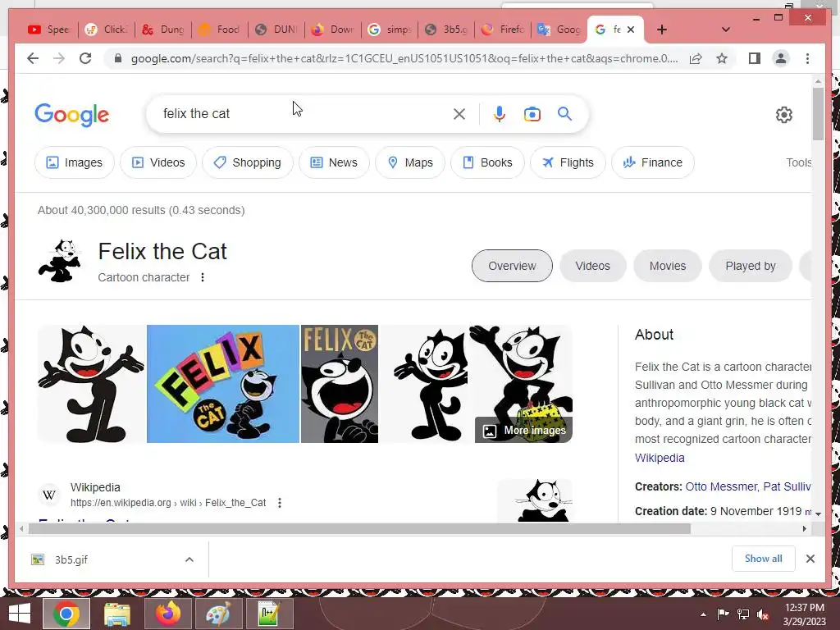
Task: Filter results by Flights
Action: pyautogui.click(x=568, y=162)
